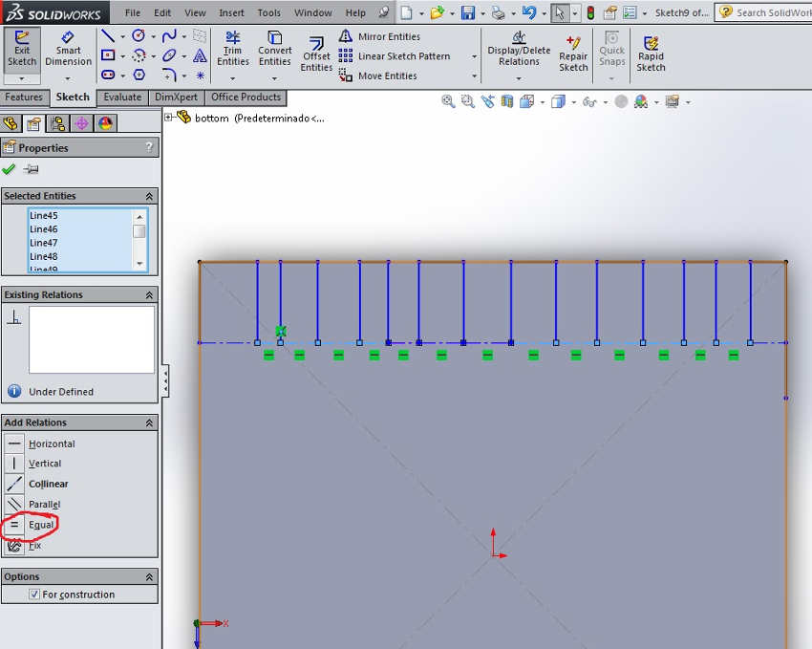This screenshot has width=812, height=649.
Task: Activate the Trim Entities tool
Action: (x=232, y=49)
